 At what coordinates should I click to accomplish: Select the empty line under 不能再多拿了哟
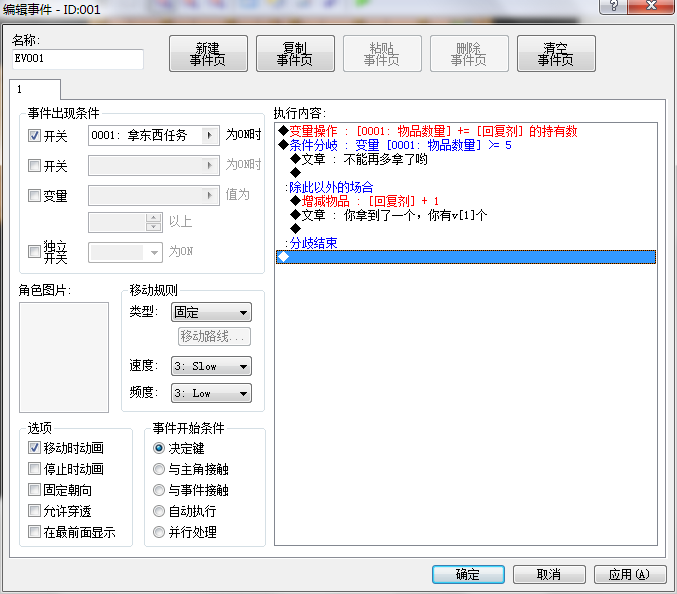pos(466,173)
